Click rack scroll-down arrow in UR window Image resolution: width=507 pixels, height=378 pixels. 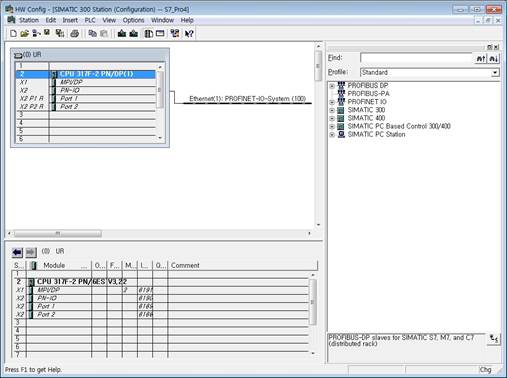tap(160, 138)
